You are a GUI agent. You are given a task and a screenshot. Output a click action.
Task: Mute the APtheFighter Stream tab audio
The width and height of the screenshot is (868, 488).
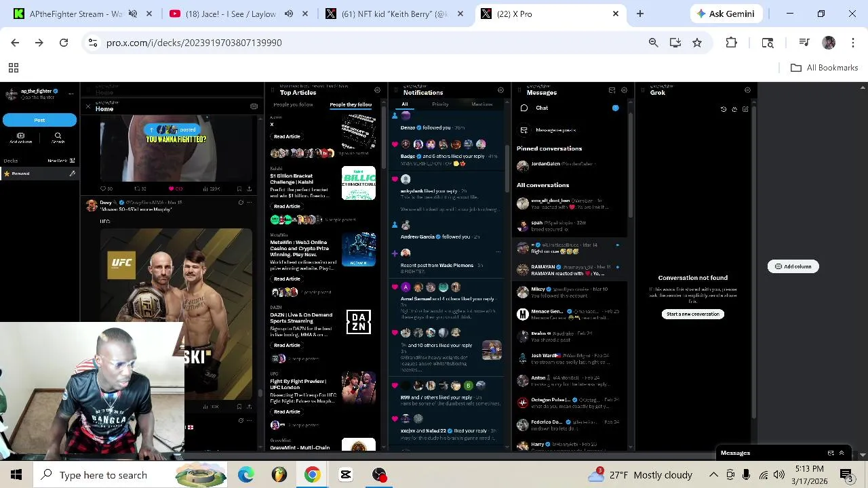click(x=133, y=14)
